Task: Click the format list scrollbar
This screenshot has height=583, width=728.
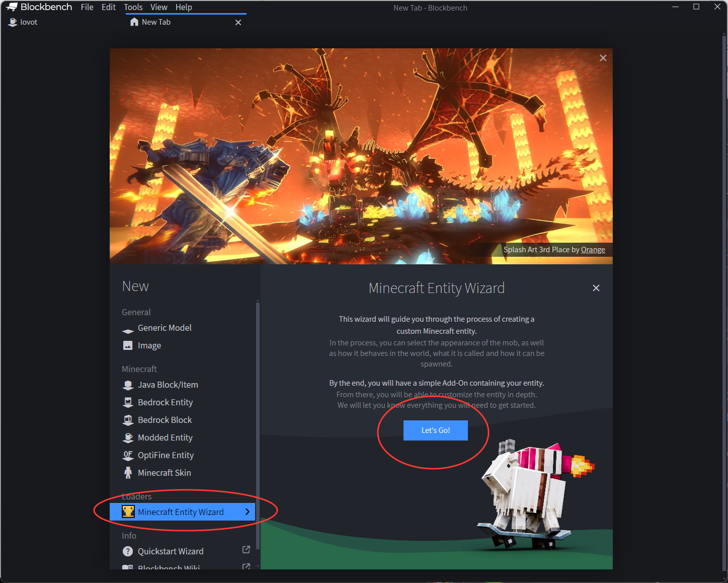Action: point(258,425)
